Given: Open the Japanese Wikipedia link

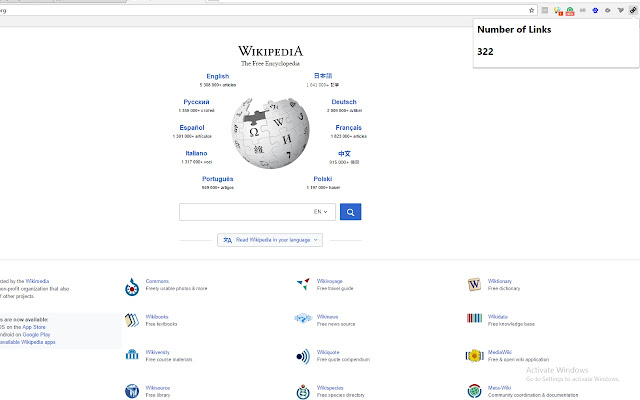Looking at the screenshot, I should pyautogui.click(x=323, y=76).
